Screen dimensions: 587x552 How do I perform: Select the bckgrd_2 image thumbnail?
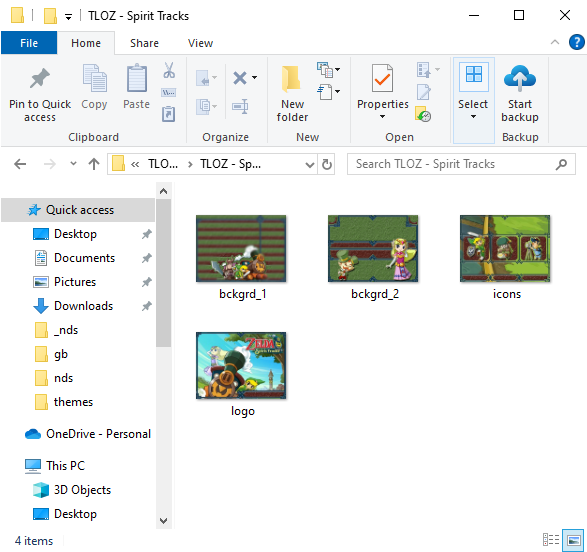(373, 248)
